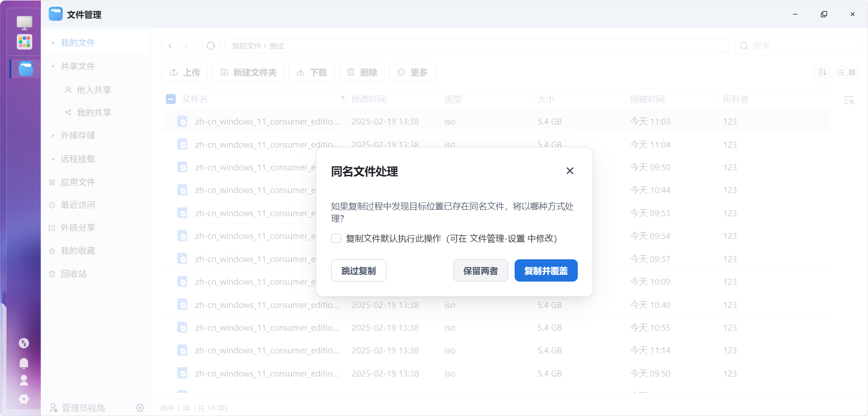Image resolution: width=868 pixels, height=416 pixels.
Task: Expand the 我的文件 tree node
Action: (53, 43)
